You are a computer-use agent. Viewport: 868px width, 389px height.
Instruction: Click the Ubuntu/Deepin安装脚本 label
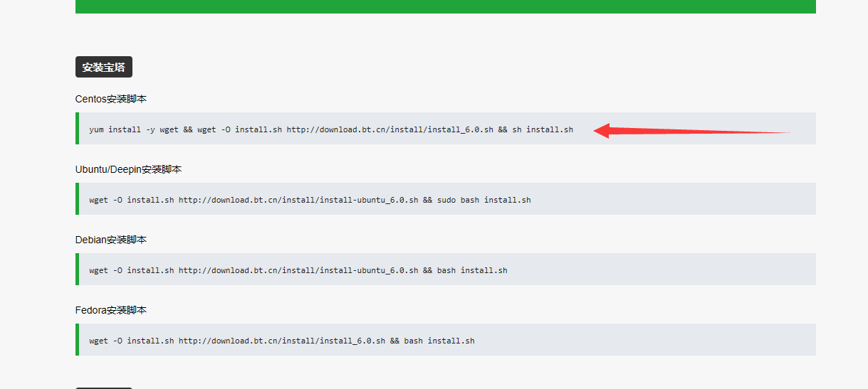click(x=128, y=169)
